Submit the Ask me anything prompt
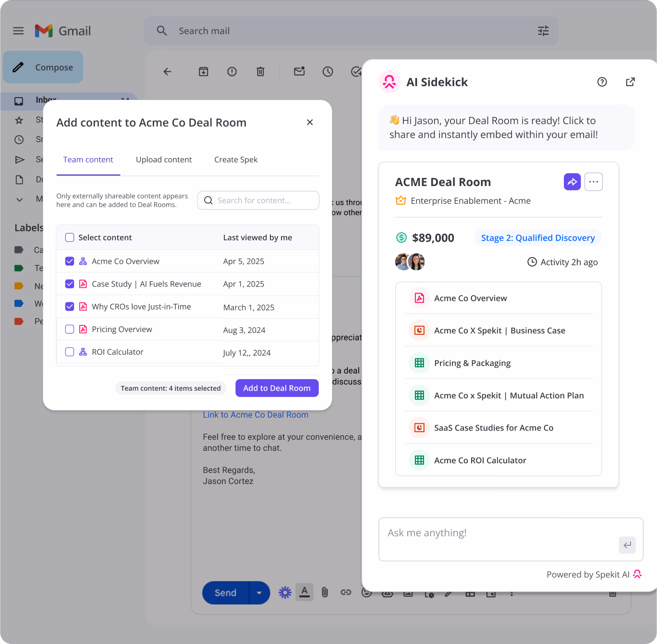This screenshot has width=657, height=644. coord(627,545)
